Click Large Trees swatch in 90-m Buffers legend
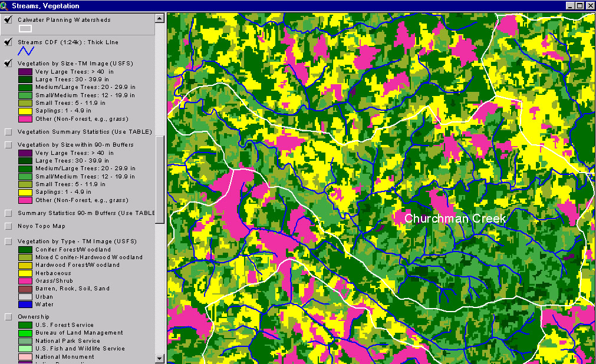This screenshot has width=596, height=364. click(25, 161)
